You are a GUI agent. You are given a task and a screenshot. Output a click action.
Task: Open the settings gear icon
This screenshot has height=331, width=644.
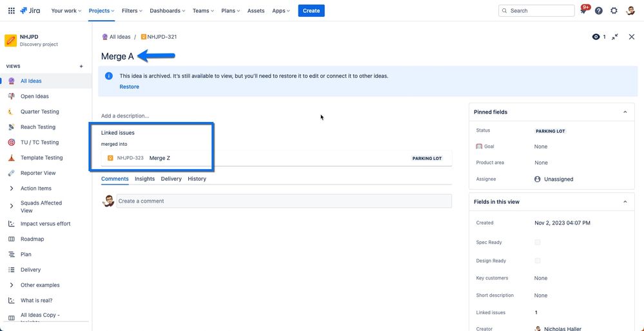614,11
